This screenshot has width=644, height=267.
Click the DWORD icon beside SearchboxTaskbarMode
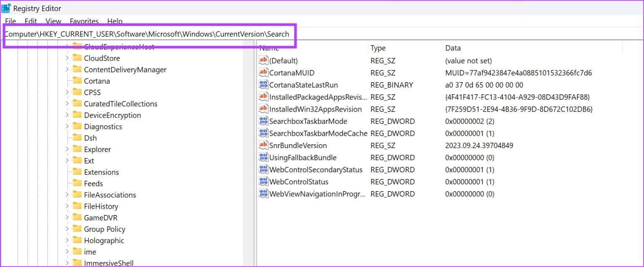pyautogui.click(x=263, y=121)
